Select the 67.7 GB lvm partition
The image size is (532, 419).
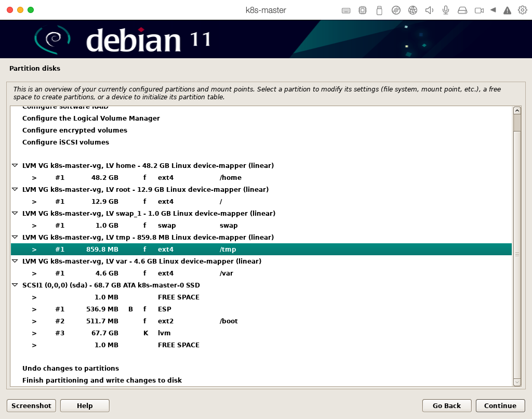261,333
